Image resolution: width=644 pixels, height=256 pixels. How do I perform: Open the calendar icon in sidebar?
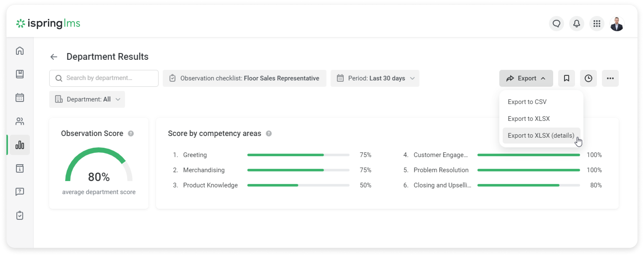[x=20, y=98]
